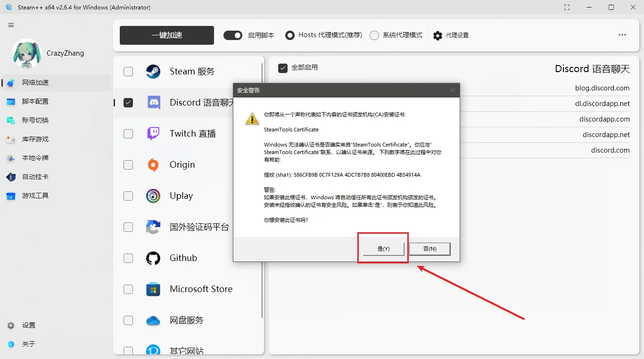Click the Discord 语音聊天 panel heading
This screenshot has width=644, height=359.
[592, 69]
